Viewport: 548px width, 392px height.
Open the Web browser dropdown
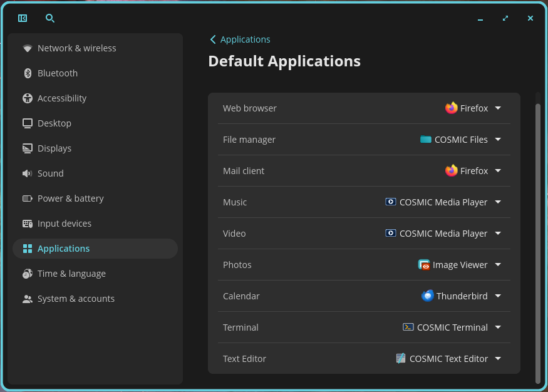tap(498, 108)
